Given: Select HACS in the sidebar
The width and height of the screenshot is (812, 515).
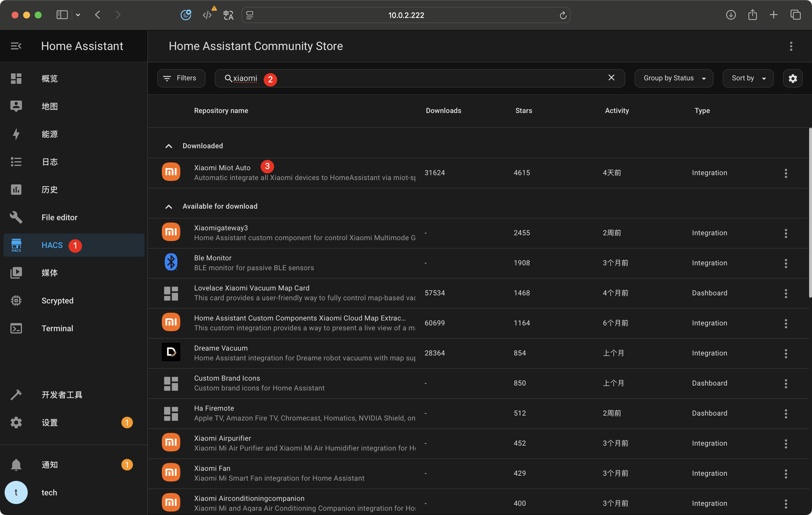Looking at the screenshot, I should pos(73,245).
